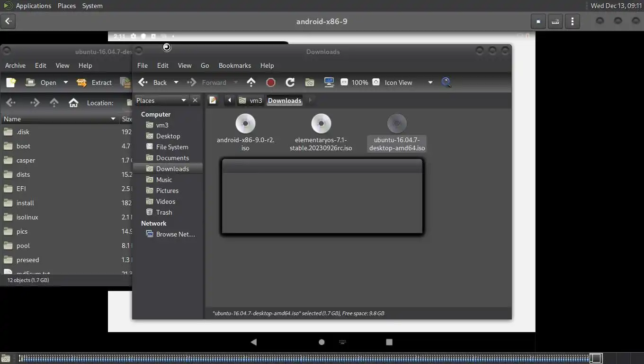Open the Bookmarks menu
The height and width of the screenshot is (364, 644).
click(x=235, y=65)
